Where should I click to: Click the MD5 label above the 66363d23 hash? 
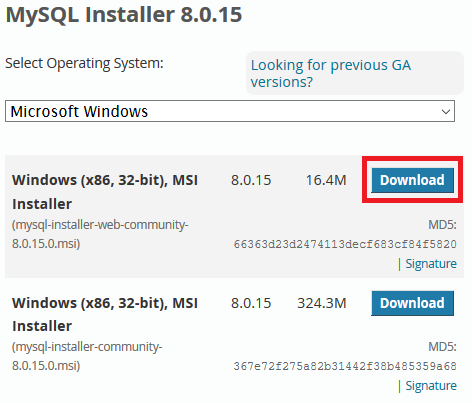442,225
